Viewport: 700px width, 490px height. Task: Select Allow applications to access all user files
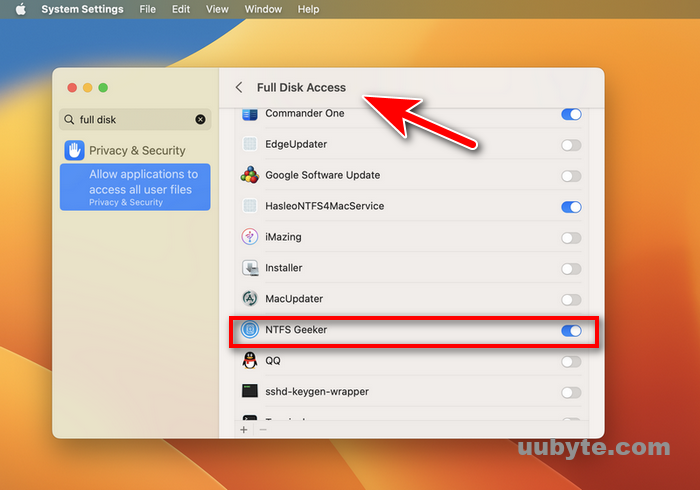pyautogui.click(x=135, y=187)
